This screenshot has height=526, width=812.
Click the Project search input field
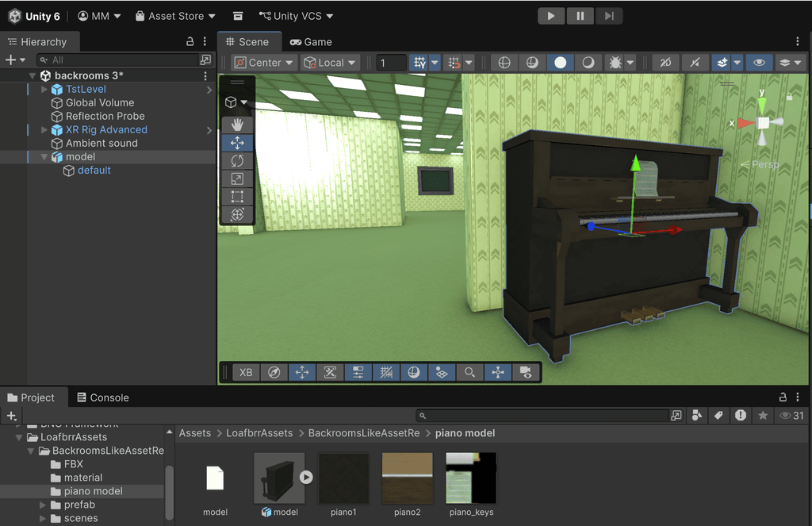[x=542, y=416]
